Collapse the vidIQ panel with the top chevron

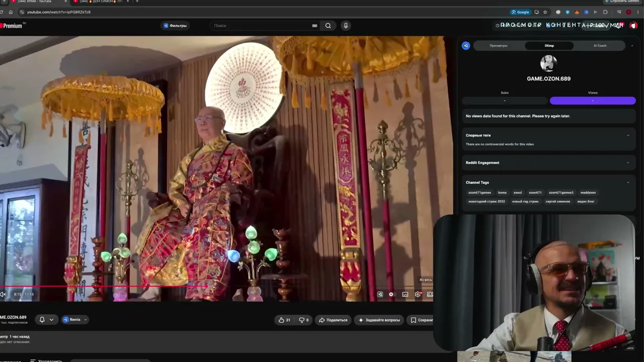coord(632,46)
